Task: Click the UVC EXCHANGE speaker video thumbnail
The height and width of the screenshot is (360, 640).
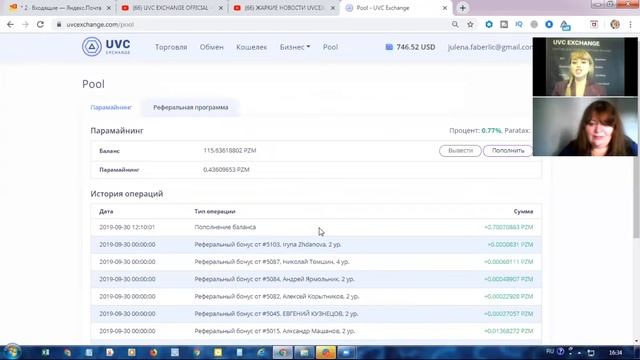Action: 585,67
